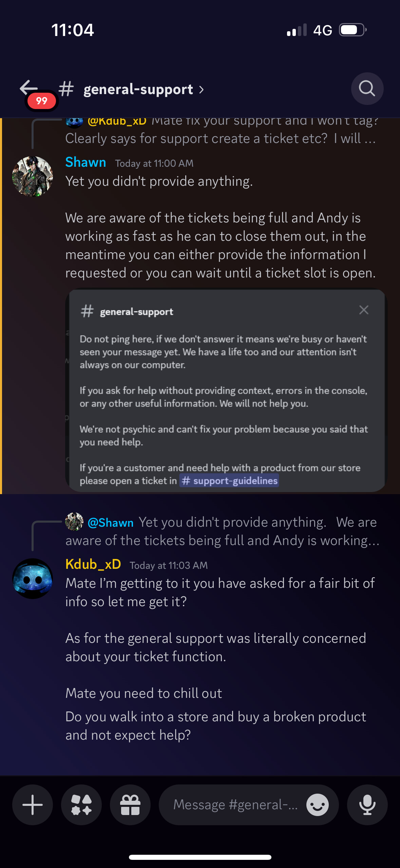Open the plus attachment button
400x868 pixels.
tap(33, 805)
